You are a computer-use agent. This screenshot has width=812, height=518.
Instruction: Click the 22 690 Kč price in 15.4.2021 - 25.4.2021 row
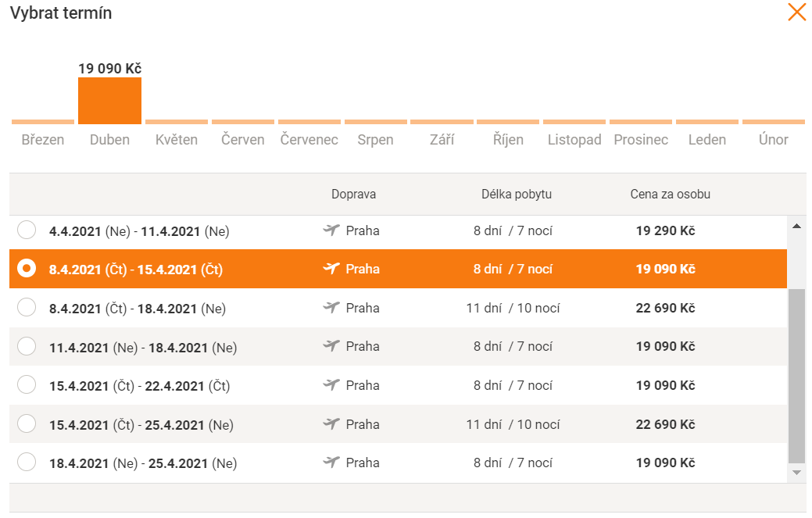click(665, 425)
